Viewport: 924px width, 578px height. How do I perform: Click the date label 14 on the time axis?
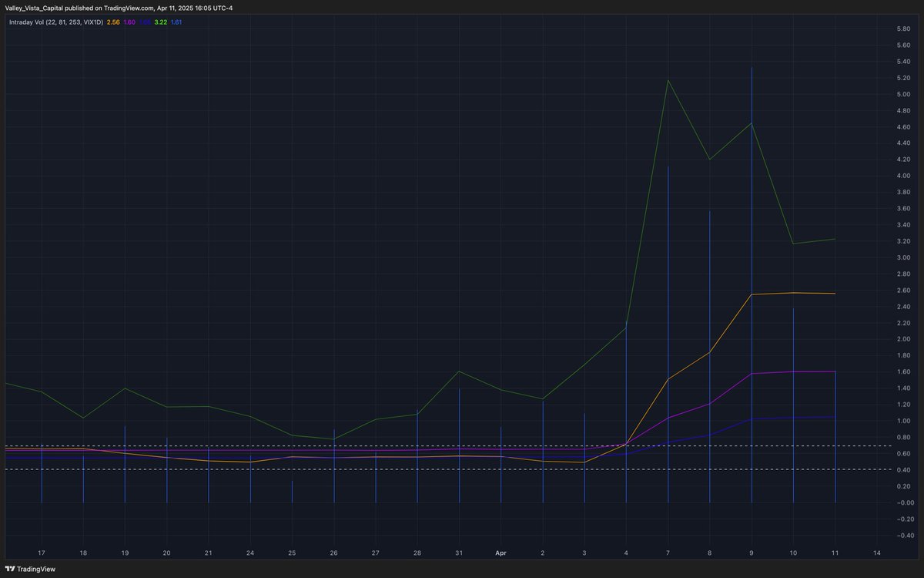(x=877, y=553)
